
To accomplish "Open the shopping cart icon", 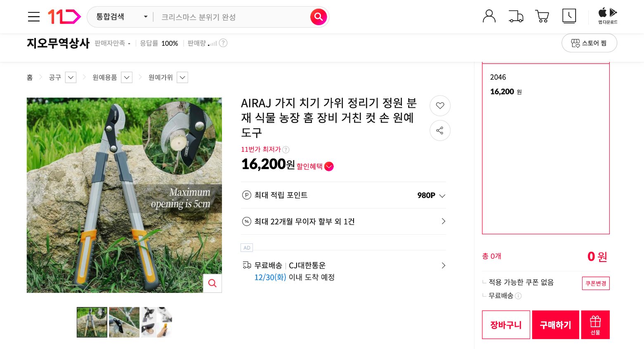I will (542, 16).
